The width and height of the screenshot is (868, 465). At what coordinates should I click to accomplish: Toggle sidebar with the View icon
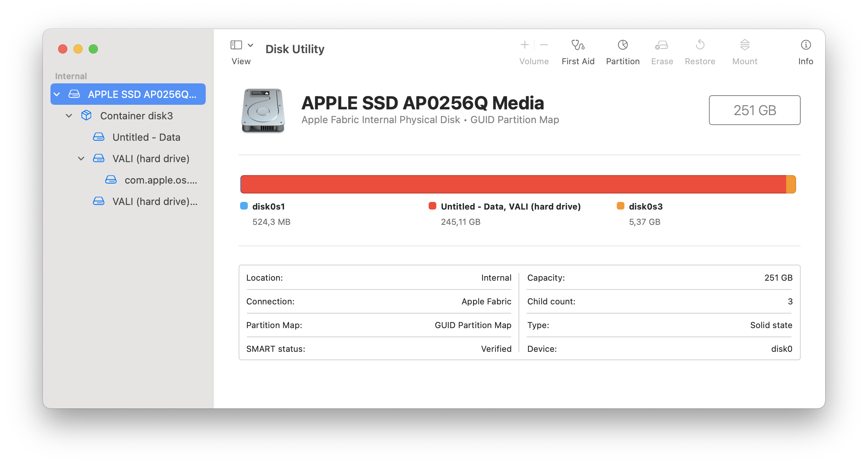click(236, 45)
